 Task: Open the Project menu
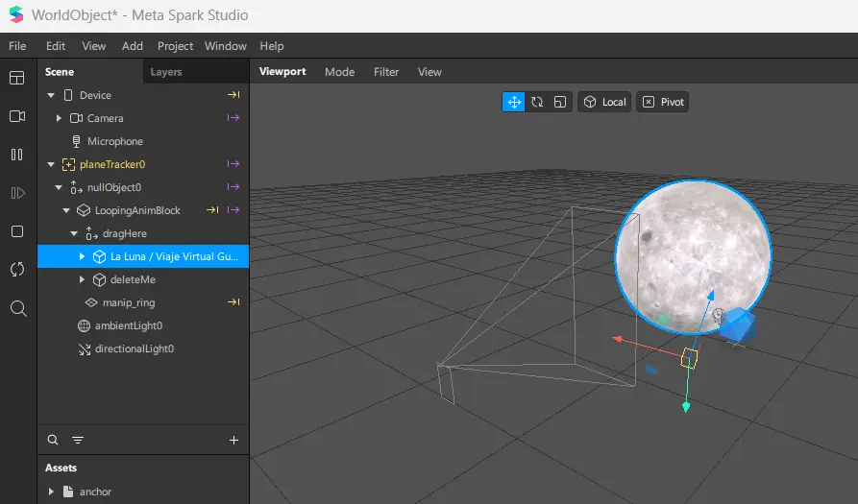[175, 46]
